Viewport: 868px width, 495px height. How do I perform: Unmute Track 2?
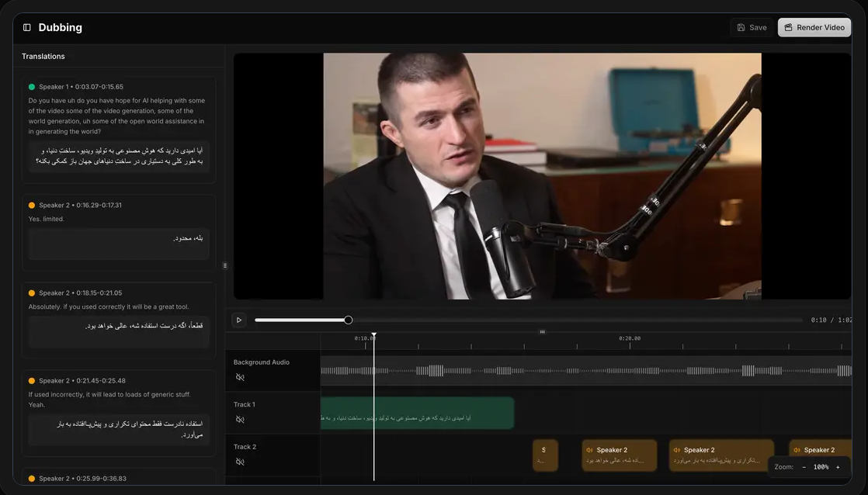point(240,461)
